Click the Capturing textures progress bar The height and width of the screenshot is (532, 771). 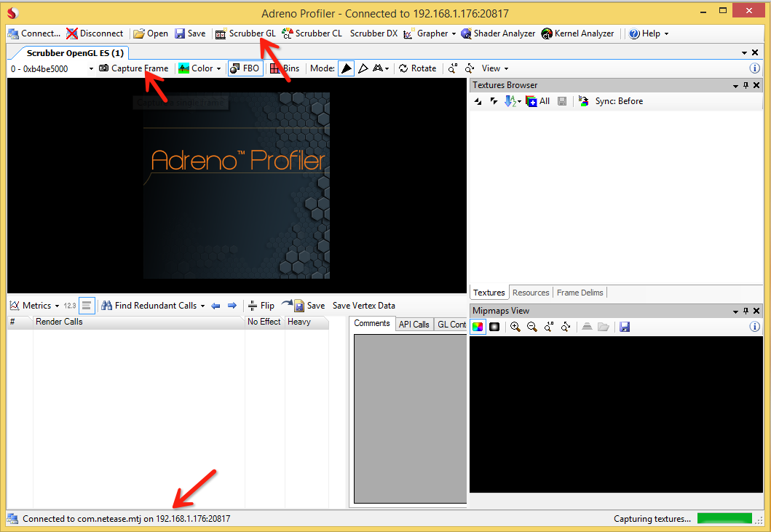tap(724, 518)
